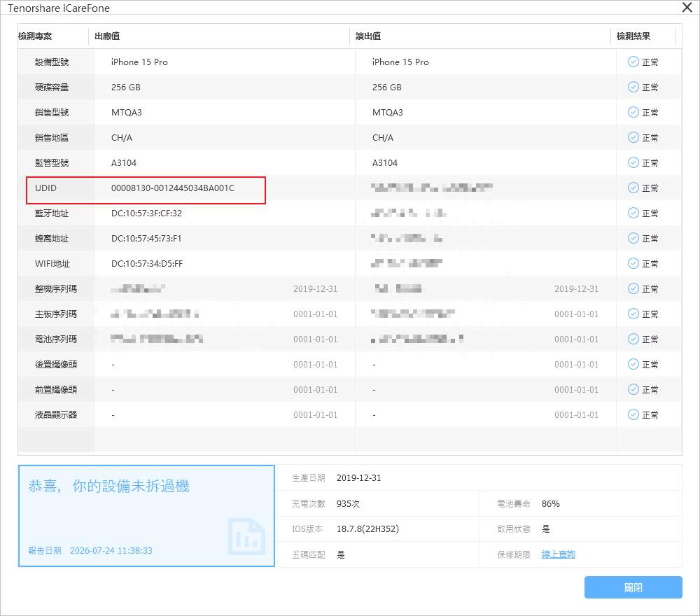The image size is (700, 616).
Task: Click read value MTQA3
Action: click(x=388, y=113)
